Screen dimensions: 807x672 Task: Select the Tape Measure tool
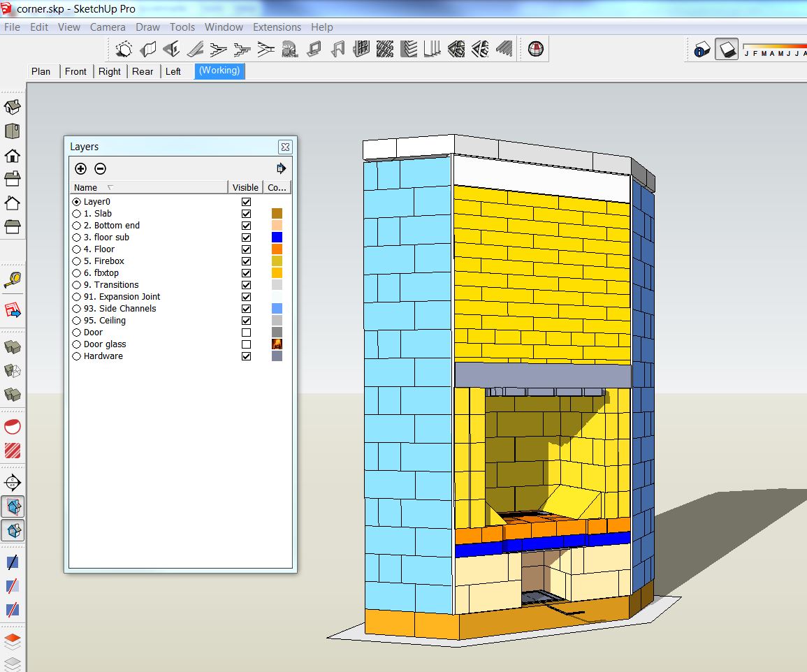point(12,280)
